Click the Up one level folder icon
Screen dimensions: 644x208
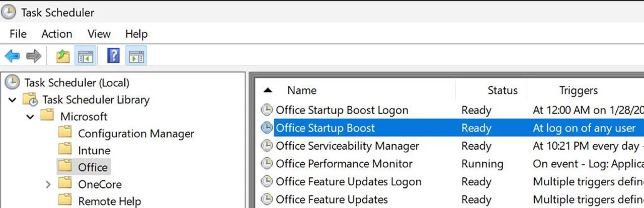coord(63,56)
